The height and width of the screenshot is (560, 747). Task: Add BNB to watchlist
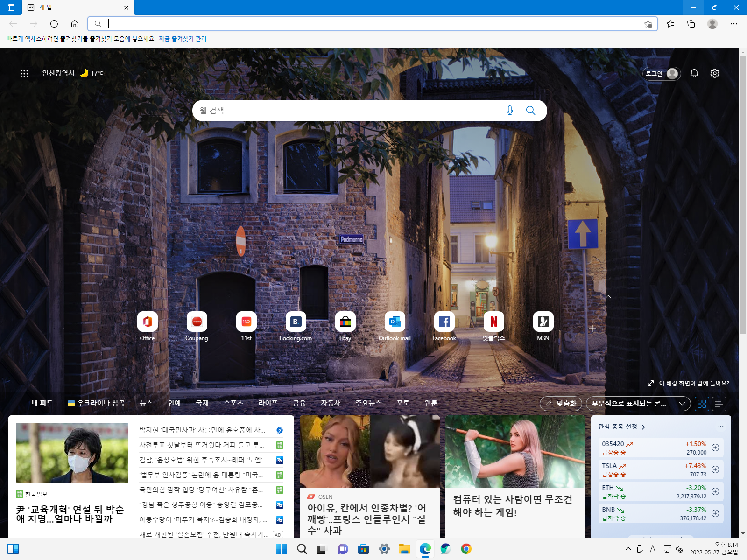(x=715, y=513)
